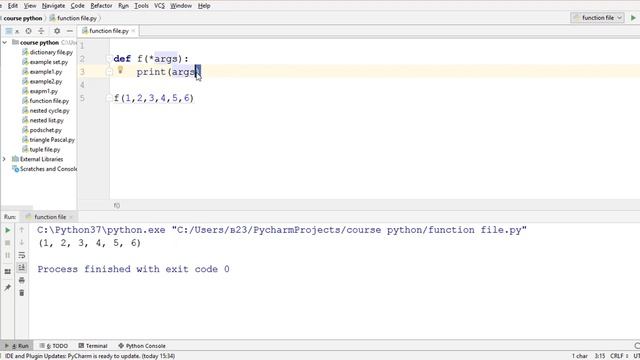
Task: Clear console output with trash icon
Action: point(22,293)
